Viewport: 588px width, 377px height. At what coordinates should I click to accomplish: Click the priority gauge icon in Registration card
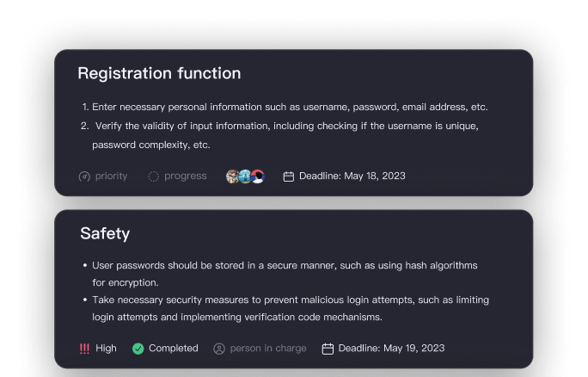84,176
